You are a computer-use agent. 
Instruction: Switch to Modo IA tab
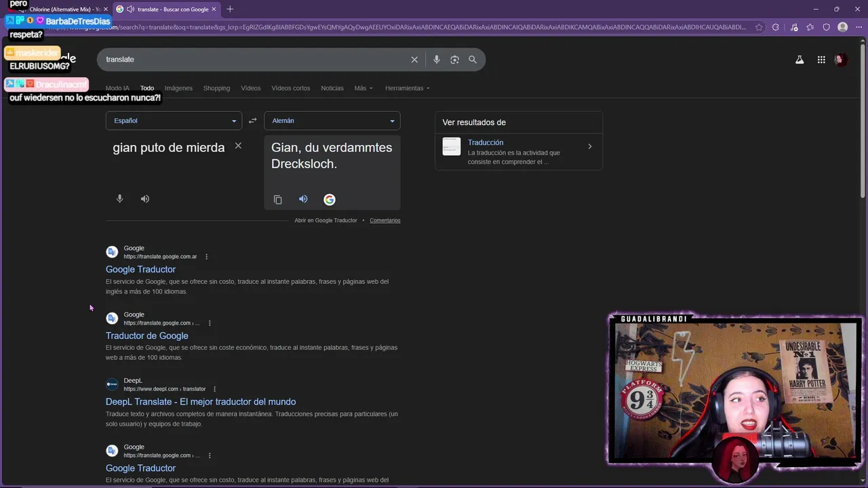(x=117, y=88)
